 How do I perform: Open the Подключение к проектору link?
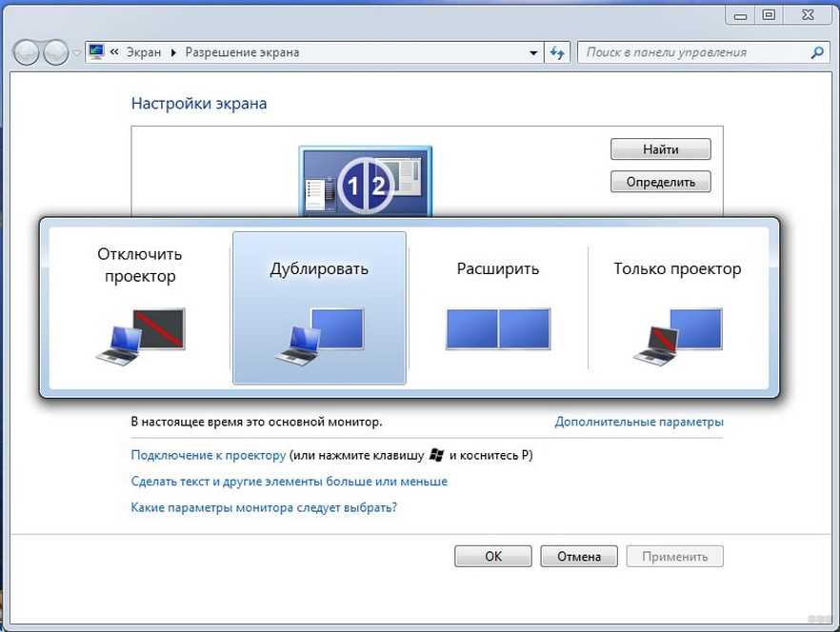(x=209, y=455)
